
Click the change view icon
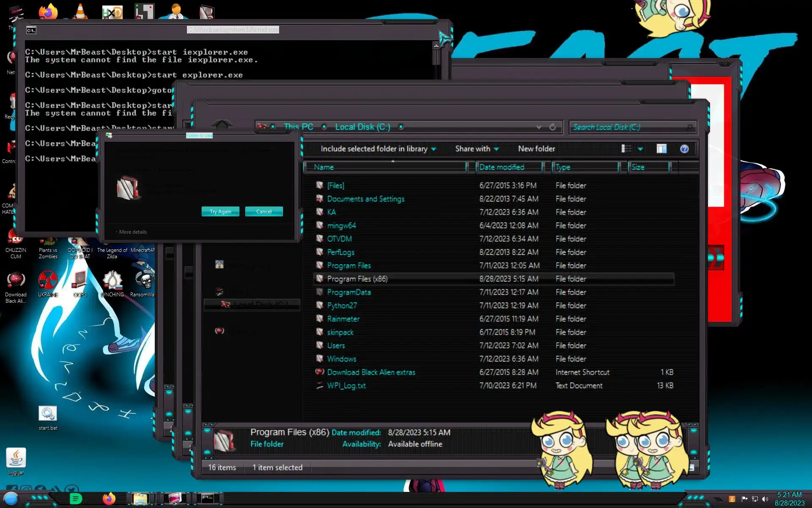click(626, 149)
